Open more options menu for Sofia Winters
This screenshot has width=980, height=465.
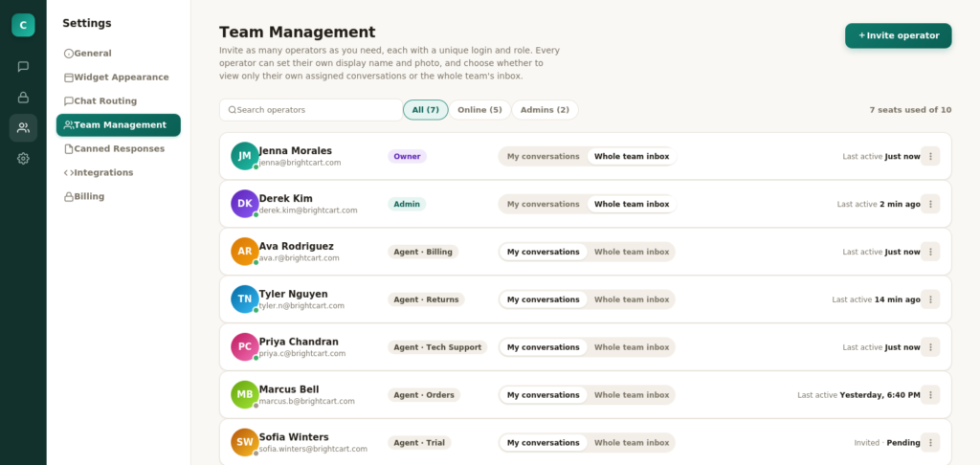[930, 442]
